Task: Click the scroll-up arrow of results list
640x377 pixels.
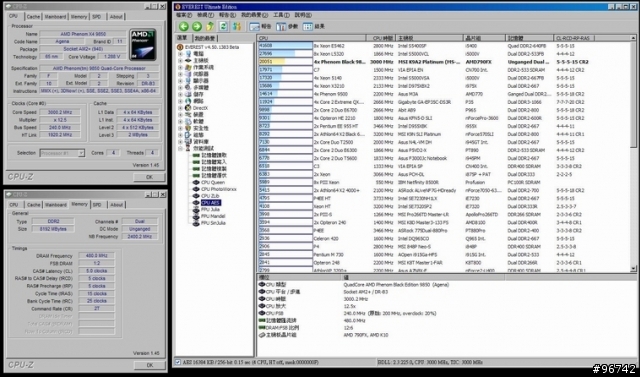Action: 633,38
